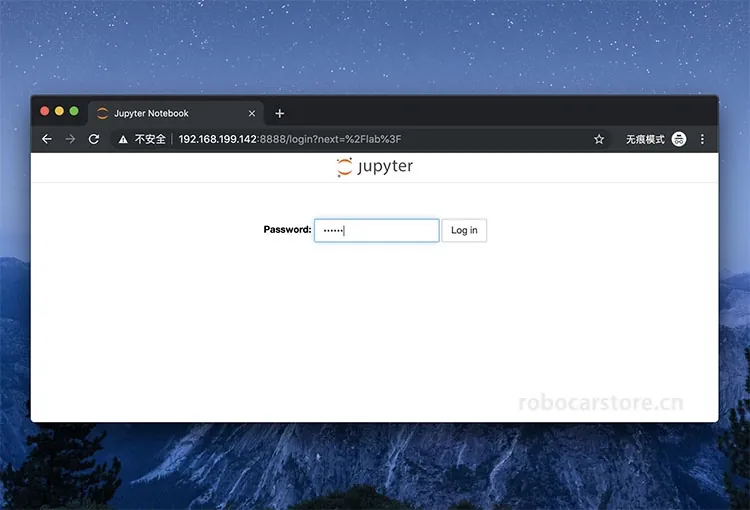Viewport: 750px width, 510px height.
Task: Open a new tab with the plus button
Action: (280, 113)
